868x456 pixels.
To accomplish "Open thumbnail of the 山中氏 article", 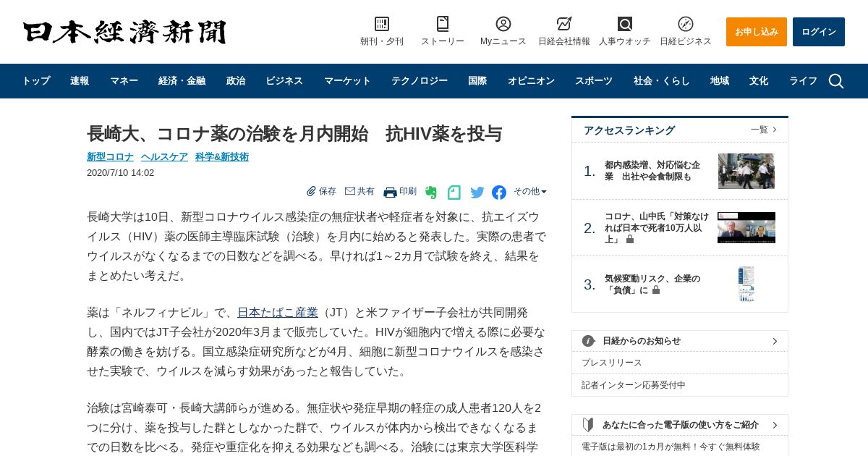I will pos(746,227).
